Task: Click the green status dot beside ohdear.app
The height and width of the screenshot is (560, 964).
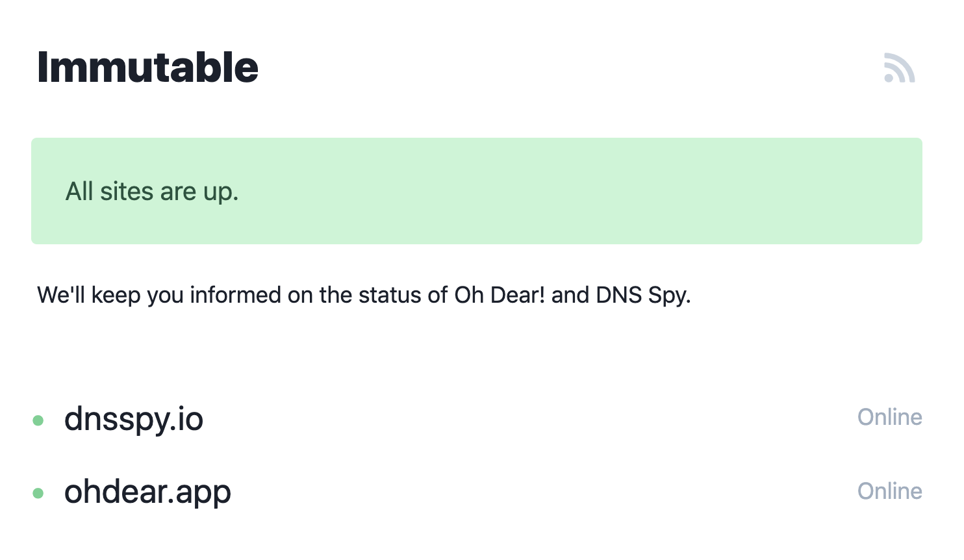Action: point(38,493)
